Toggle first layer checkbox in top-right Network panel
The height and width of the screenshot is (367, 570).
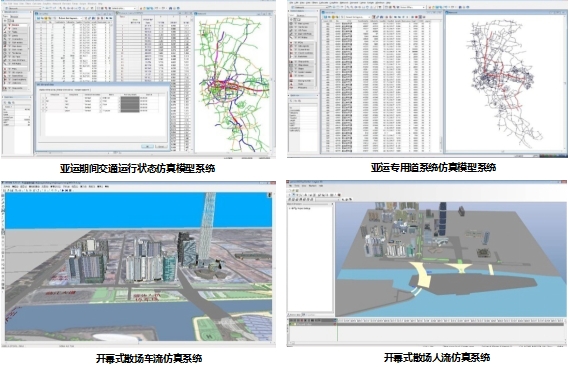(296, 24)
